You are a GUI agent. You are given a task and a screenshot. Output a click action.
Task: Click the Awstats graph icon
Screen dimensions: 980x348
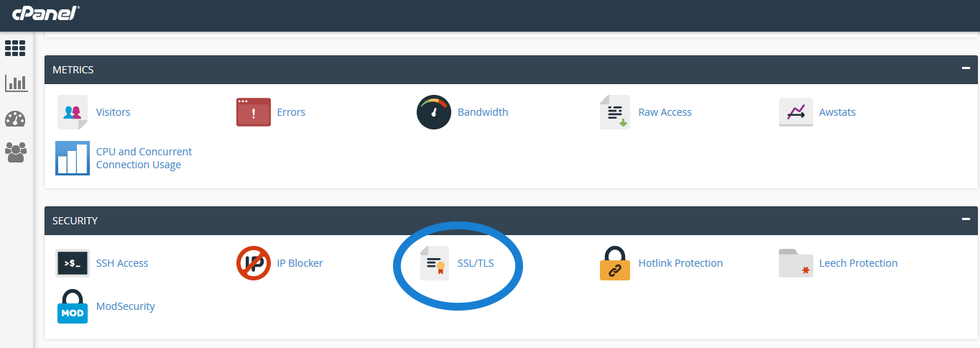[796, 112]
